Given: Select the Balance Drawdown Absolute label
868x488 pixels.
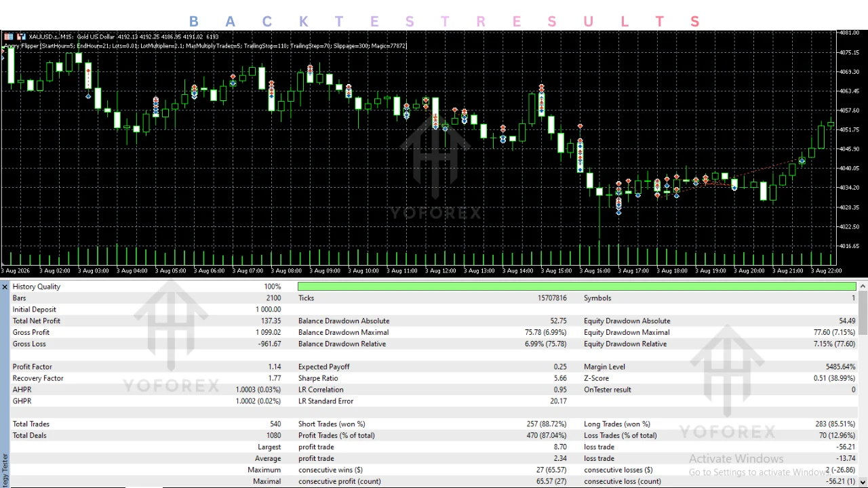Looking at the screenshot, I should click(344, 321).
